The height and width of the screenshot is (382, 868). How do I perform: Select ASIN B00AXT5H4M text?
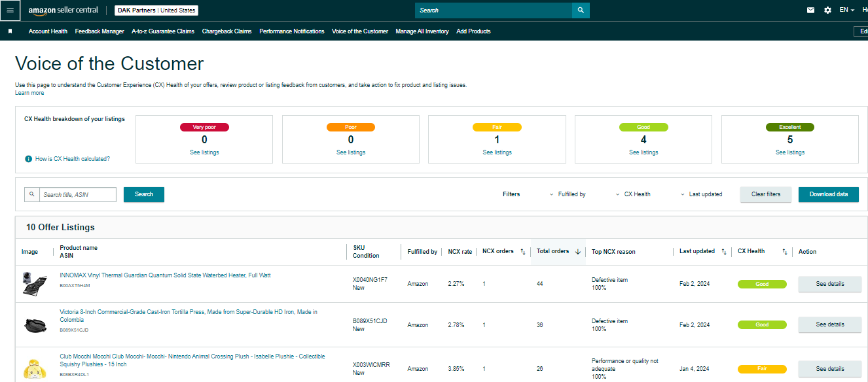point(75,286)
